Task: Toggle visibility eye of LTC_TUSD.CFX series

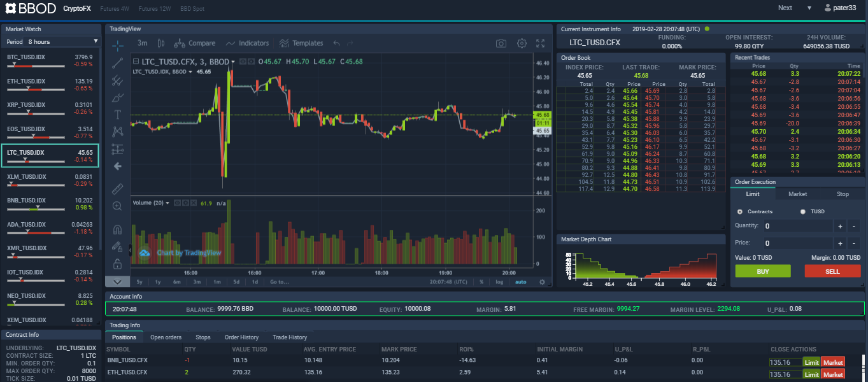Action: [x=243, y=62]
